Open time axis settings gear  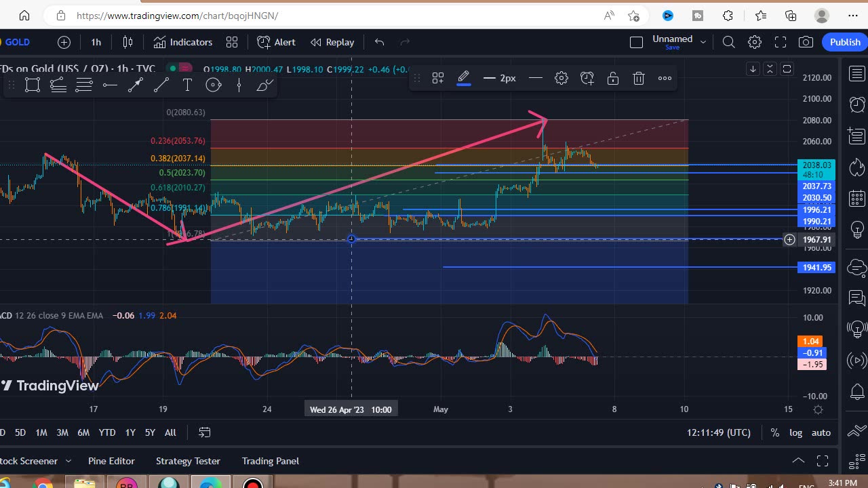[x=818, y=409]
